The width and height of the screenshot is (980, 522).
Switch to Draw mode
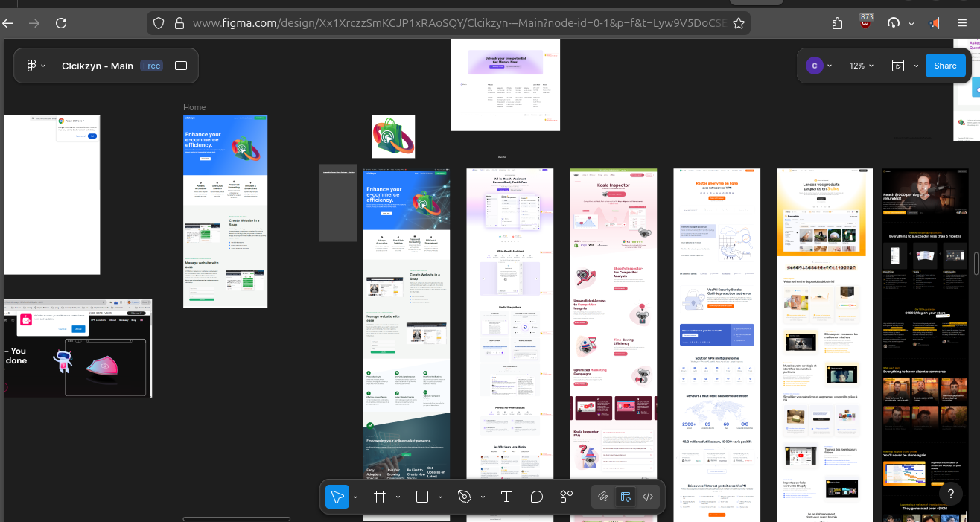point(603,497)
